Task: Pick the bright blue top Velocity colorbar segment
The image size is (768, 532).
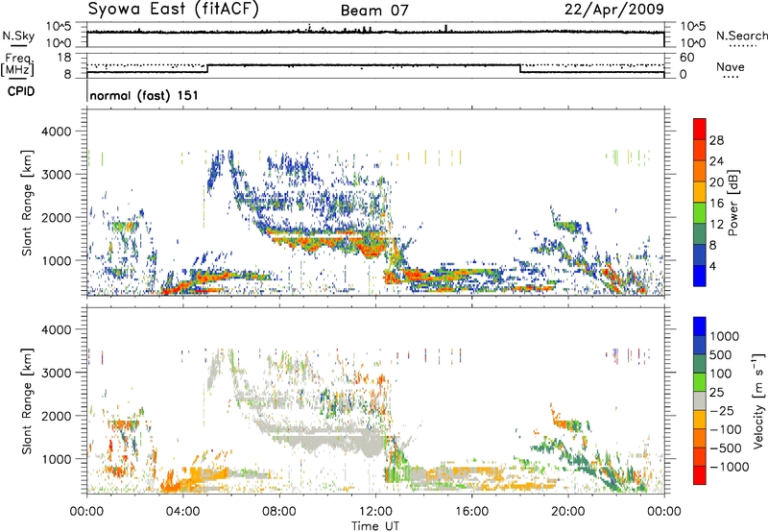Action: 700,326
